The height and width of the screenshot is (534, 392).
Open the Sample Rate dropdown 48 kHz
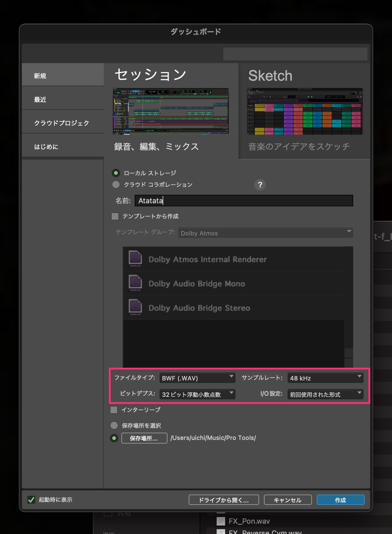(325, 378)
